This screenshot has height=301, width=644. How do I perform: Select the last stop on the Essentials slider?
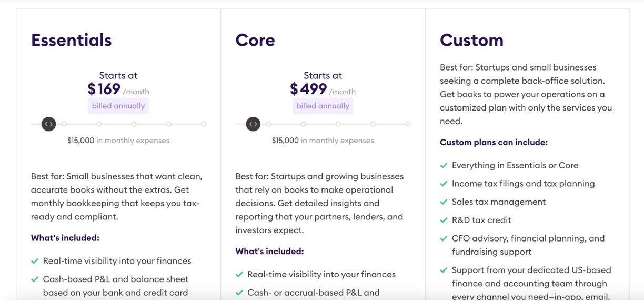(x=204, y=124)
